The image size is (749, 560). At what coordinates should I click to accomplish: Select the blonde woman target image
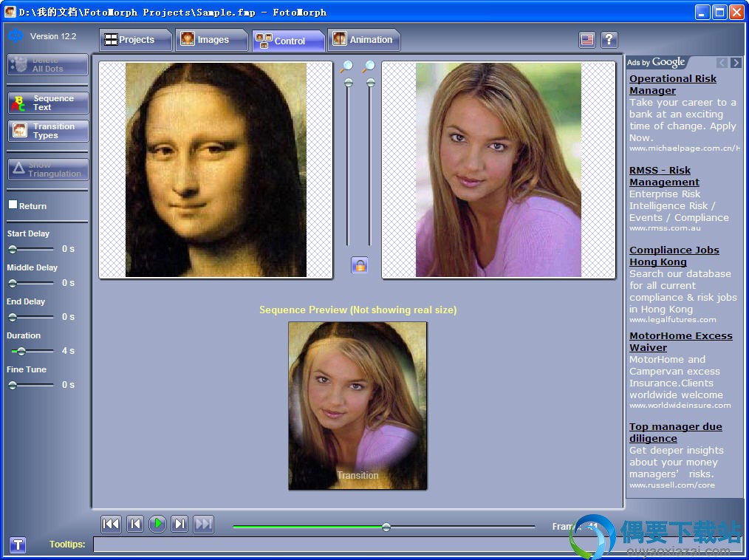(498, 170)
